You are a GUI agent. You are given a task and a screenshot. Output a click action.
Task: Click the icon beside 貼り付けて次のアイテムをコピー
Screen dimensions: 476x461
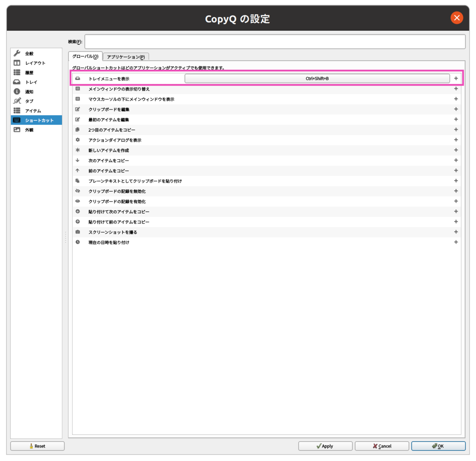click(x=78, y=212)
